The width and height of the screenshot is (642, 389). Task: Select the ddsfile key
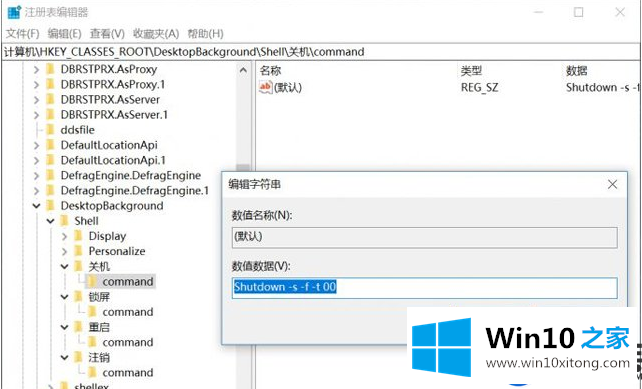[x=77, y=130]
